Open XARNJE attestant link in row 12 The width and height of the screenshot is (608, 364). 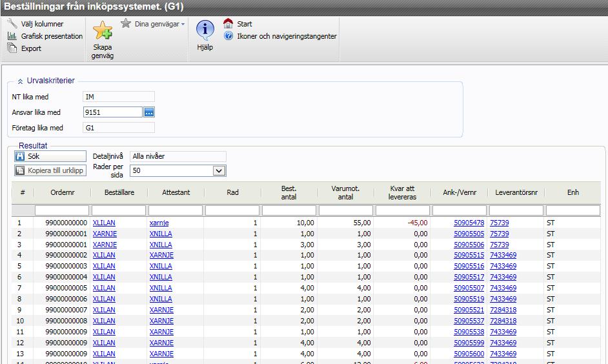161,343
